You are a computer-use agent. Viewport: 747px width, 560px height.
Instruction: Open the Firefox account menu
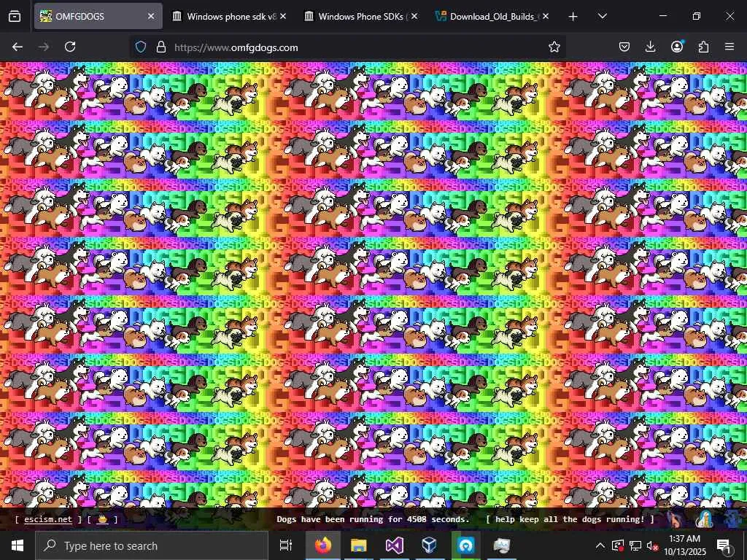click(677, 47)
